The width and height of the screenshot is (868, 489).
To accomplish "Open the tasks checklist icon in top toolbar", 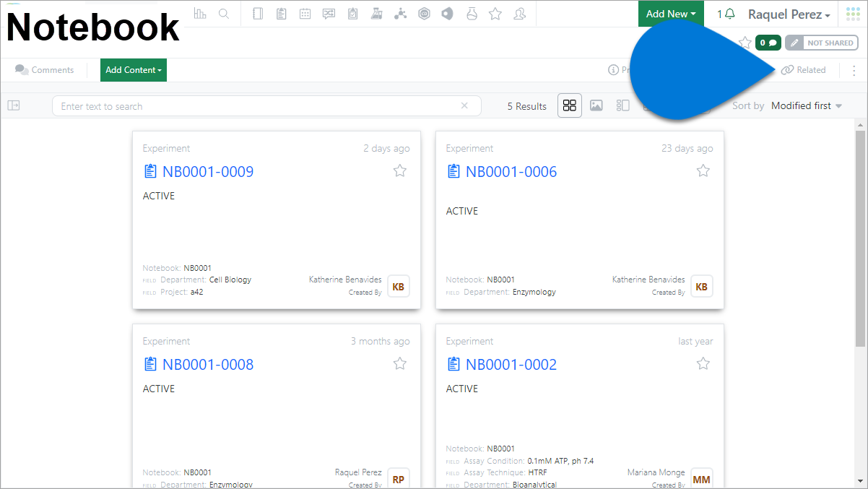I will pos(352,14).
